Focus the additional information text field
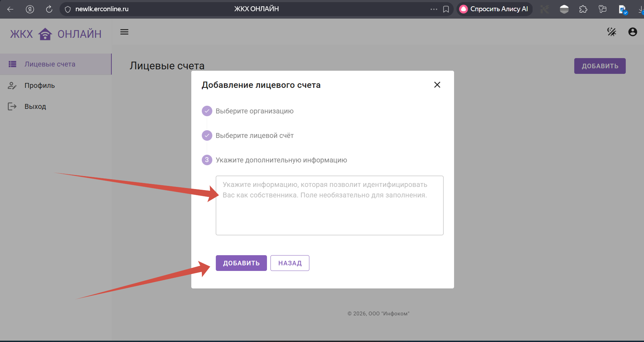The width and height of the screenshot is (644, 342). coord(329,210)
